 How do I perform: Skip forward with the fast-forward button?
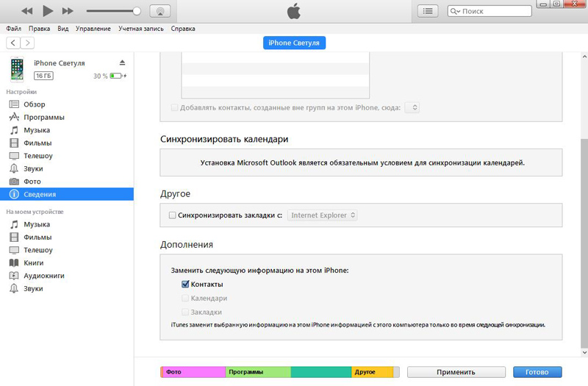68,11
